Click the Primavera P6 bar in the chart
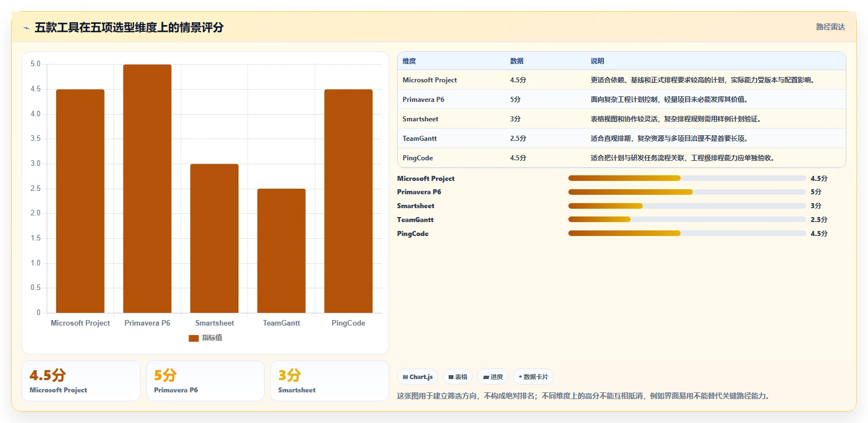 tap(147, 189)
